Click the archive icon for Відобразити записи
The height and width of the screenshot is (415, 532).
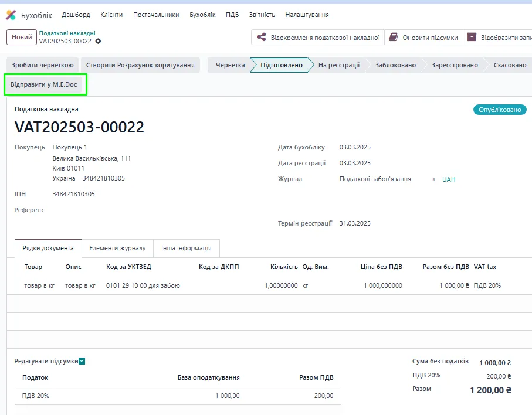[x=472, y=38]
